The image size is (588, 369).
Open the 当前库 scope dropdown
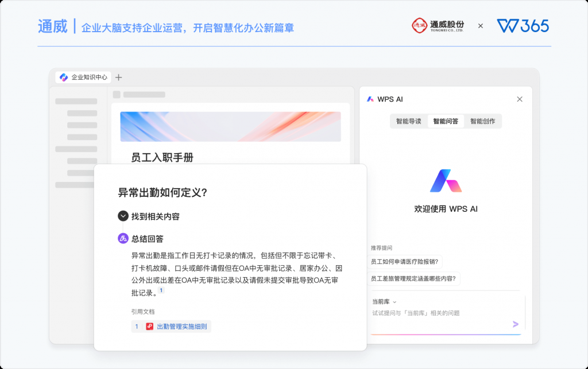[x=384, y=301]
